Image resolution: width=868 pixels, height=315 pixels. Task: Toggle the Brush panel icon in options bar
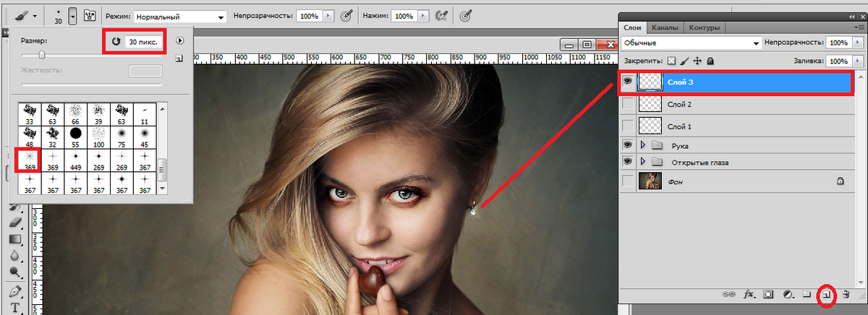(91, 15)
